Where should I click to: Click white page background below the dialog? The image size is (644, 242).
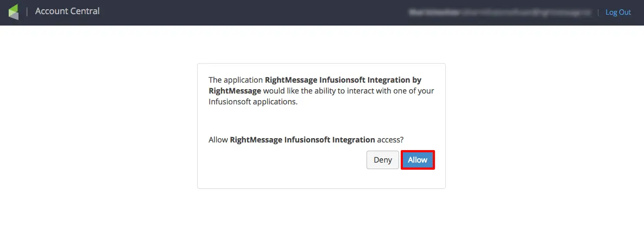321,218
